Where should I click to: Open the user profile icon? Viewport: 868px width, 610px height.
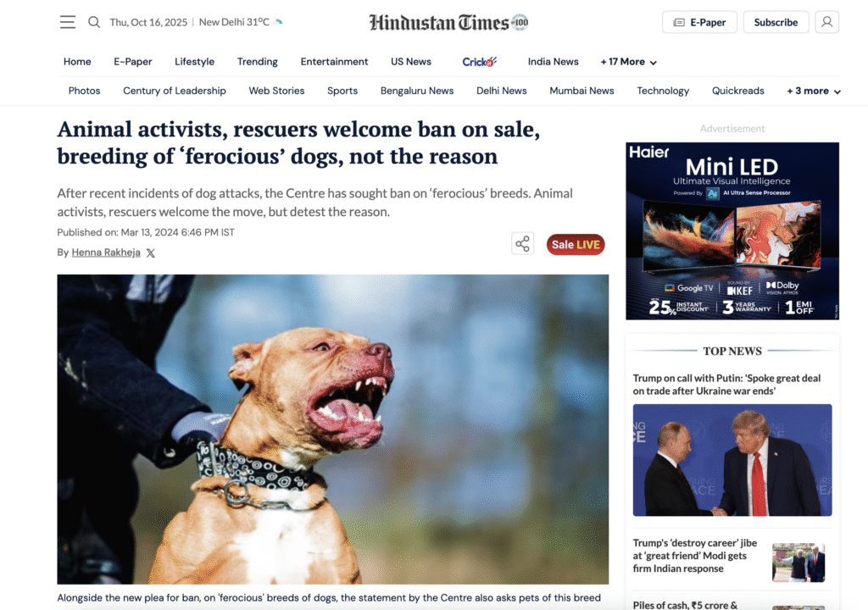[827, 22]
